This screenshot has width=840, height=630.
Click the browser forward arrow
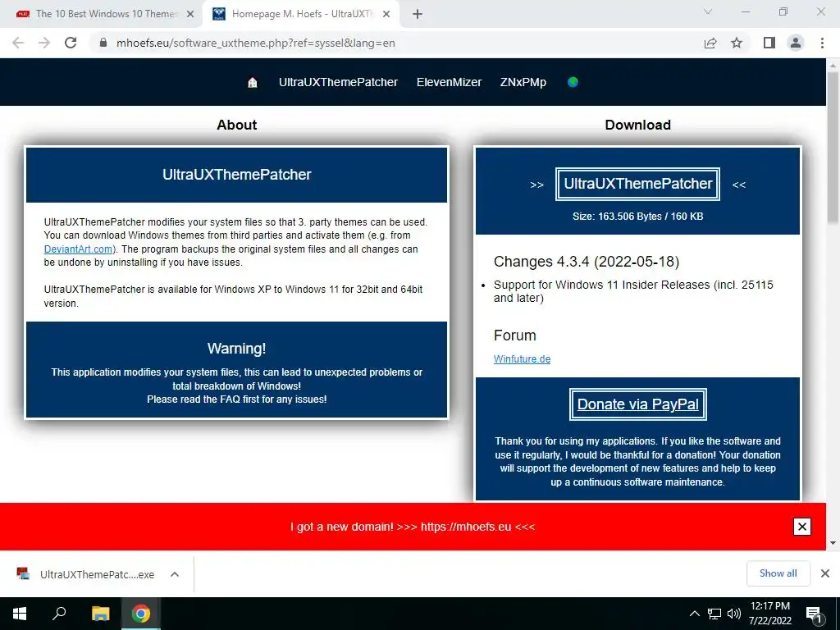pyautogui.click(x=44, y=43)
